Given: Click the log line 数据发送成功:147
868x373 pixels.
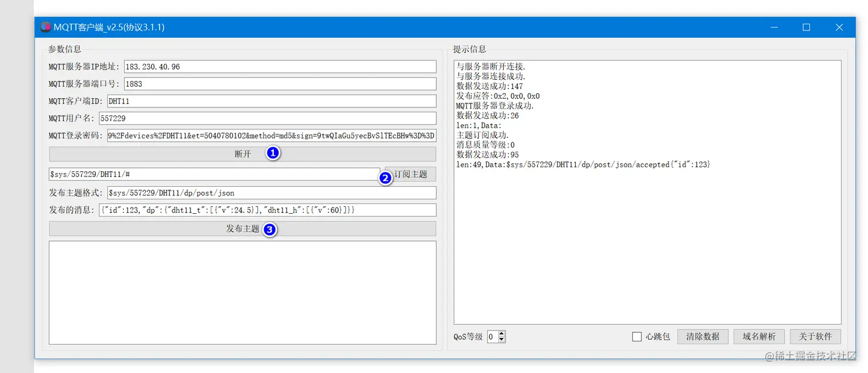Looking at the screenshot, I should (490, 86).
